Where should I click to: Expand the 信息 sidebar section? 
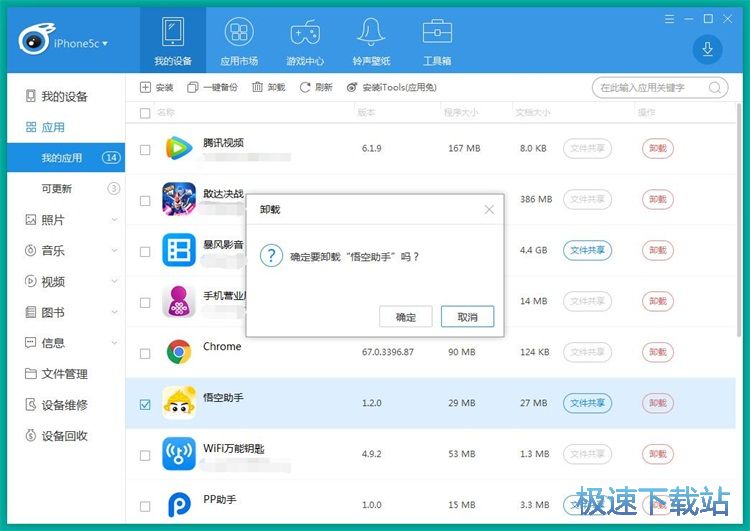tap(114, 343)
